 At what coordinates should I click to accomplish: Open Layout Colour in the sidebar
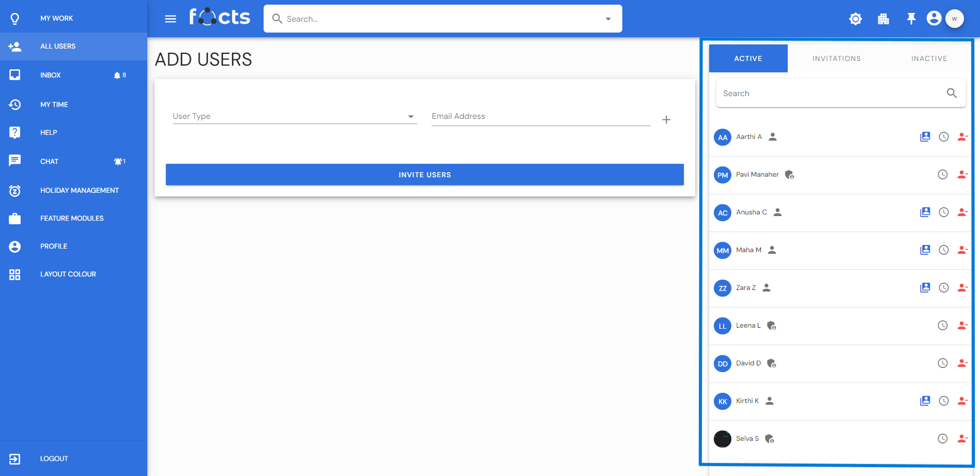pyautogui.click(x=68, y=274)
